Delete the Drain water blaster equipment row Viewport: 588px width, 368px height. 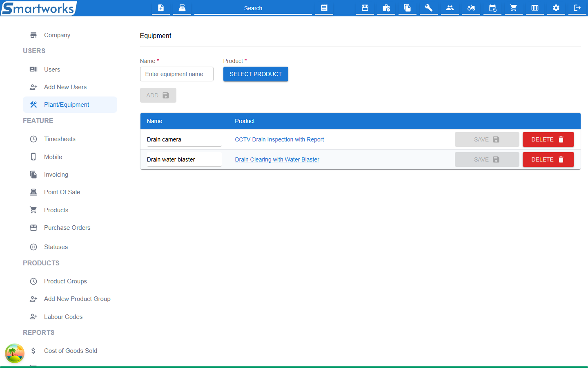coord(548,159)
